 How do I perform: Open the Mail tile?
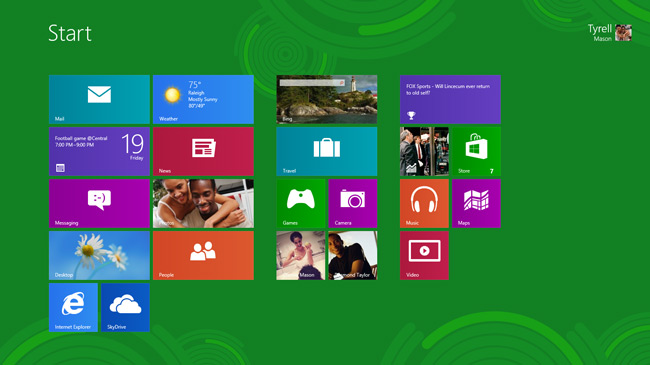coord(99,99)
